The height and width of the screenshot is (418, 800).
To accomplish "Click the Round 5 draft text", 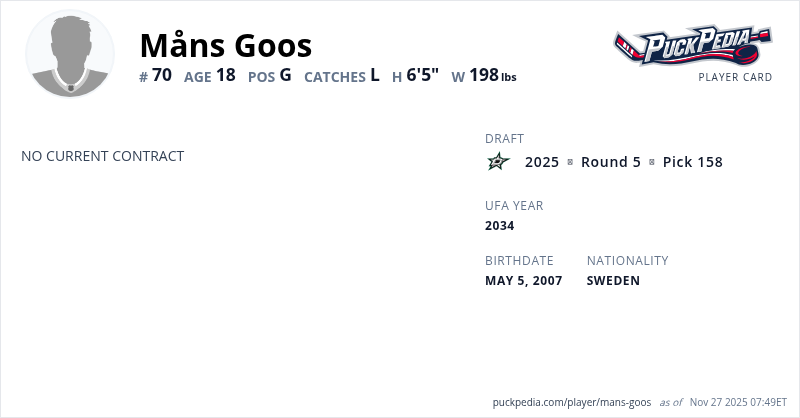I will coord(610,162).
